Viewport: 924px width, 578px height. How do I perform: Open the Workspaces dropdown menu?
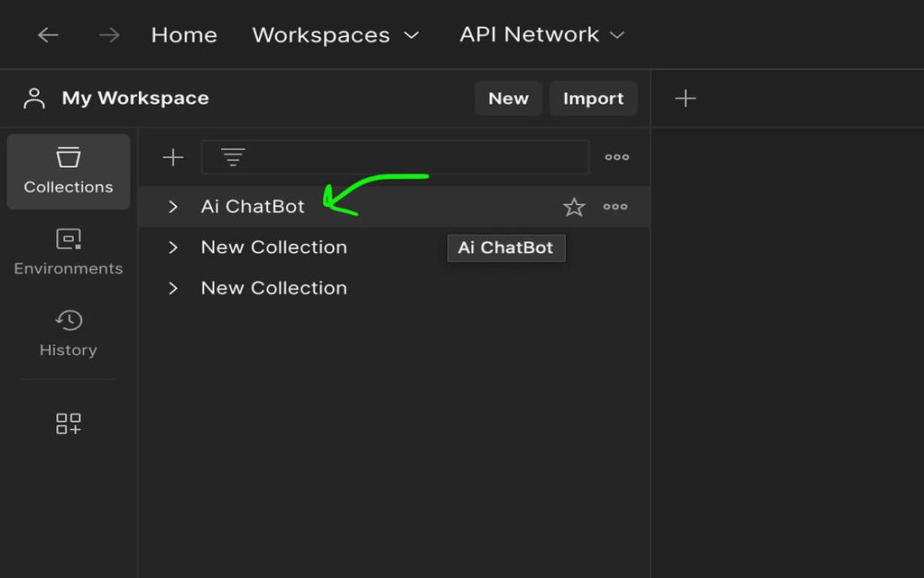tap(336, 35)
